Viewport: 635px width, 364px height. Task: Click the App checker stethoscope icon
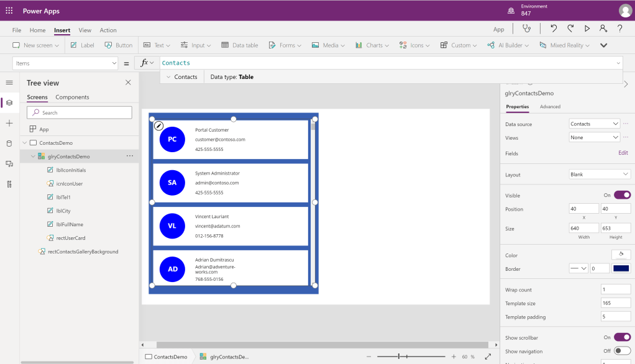(527, 29)
